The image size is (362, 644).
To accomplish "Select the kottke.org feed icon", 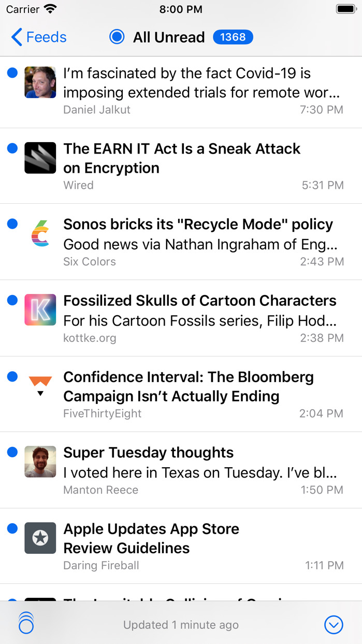I will [40, 310].
